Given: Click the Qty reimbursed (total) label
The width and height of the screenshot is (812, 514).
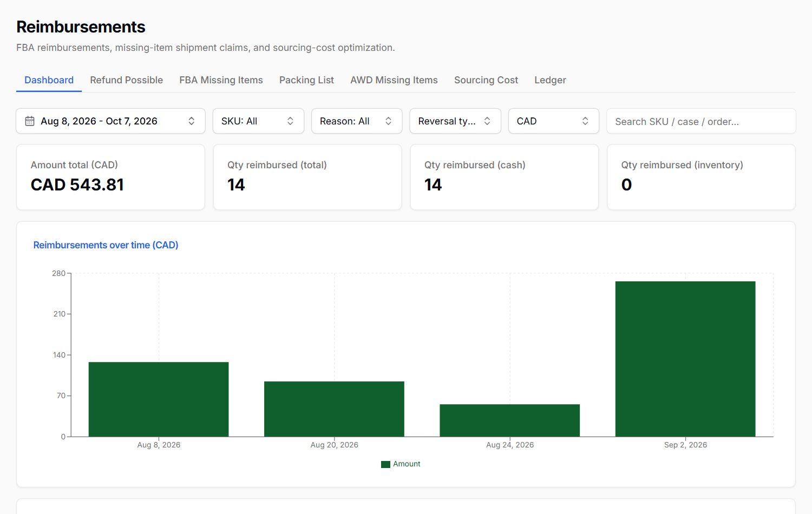Looking at the screenshot, I should point(277,165).
